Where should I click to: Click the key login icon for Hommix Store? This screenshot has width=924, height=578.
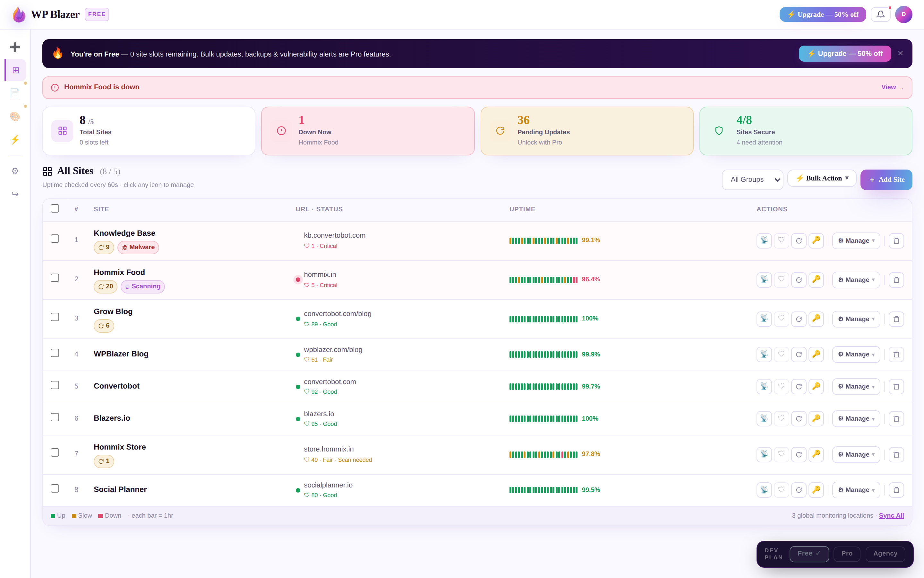click(x=816, y=454)
